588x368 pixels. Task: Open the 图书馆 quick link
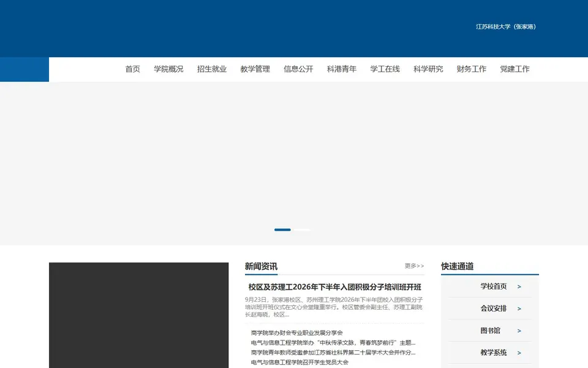(x=490, y=331)
